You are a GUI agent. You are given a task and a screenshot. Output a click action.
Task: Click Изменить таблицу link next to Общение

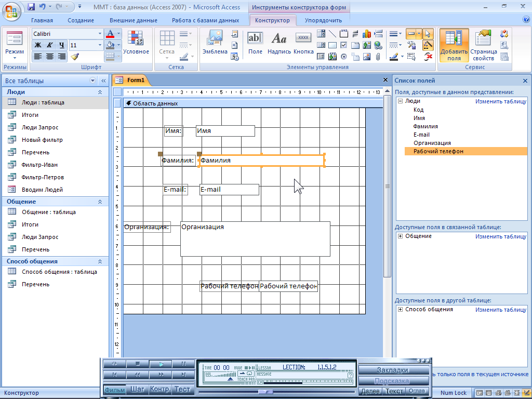501,236
